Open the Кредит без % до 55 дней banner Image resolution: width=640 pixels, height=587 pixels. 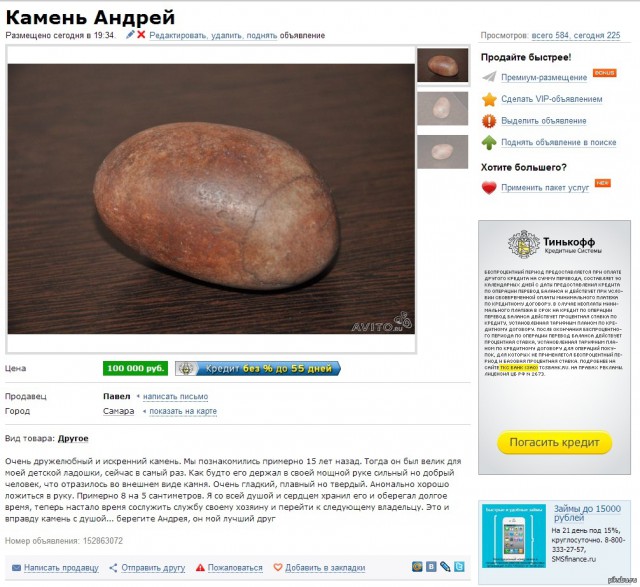[x=258, y=369]
